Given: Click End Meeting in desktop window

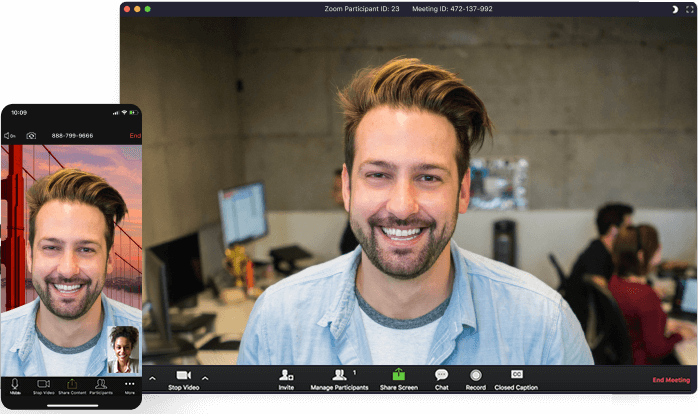Looking at the screenshot, I should [x=671, y=380].
